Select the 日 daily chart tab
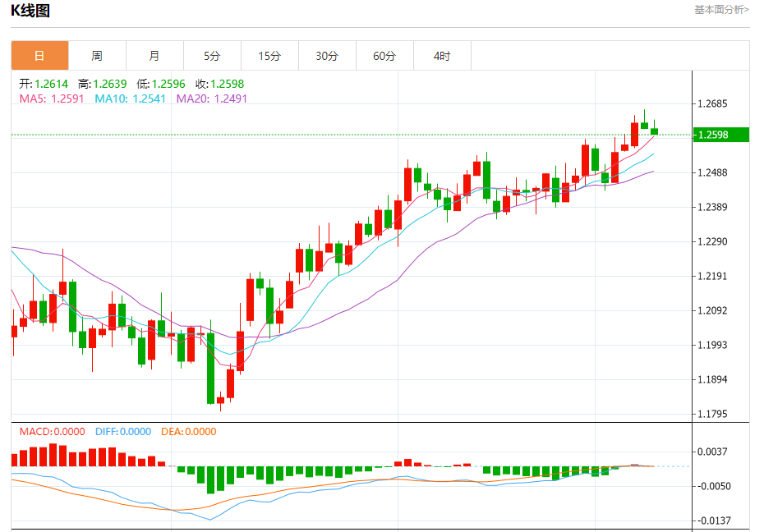Screen dimensions: 764x532 [40, 56]
